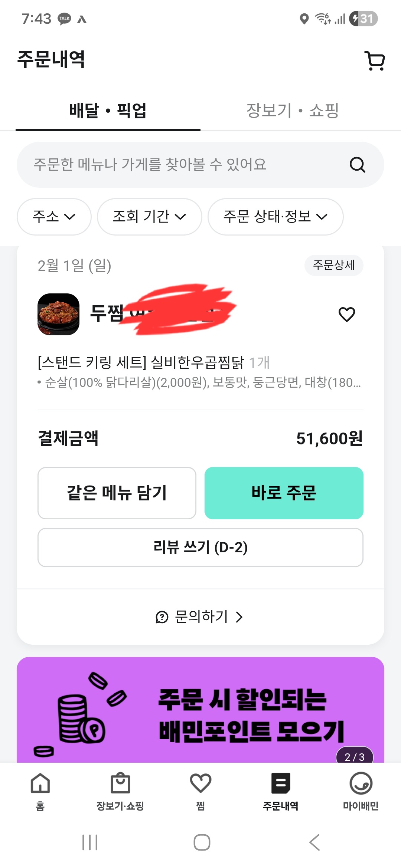Open the shopping cart icon
The height and width of the screenshot is (868, 401).
[375, 60]
